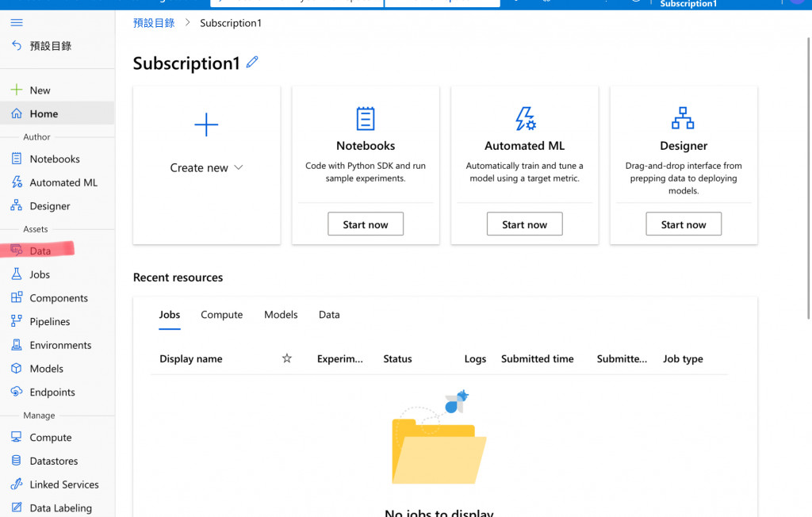The width and height of the screenshot is (812, 517).
Task: Click the Job type column header
Action: (683, 358)
